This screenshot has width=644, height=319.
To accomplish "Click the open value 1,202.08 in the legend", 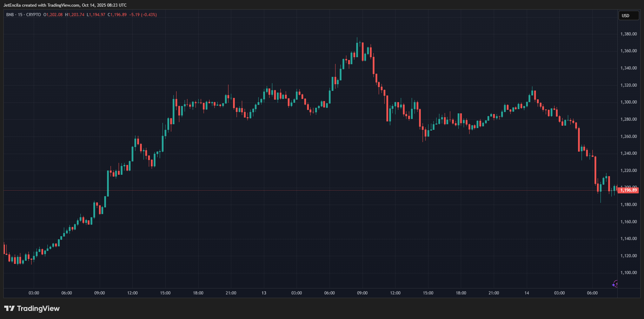I will click(54, 15).
